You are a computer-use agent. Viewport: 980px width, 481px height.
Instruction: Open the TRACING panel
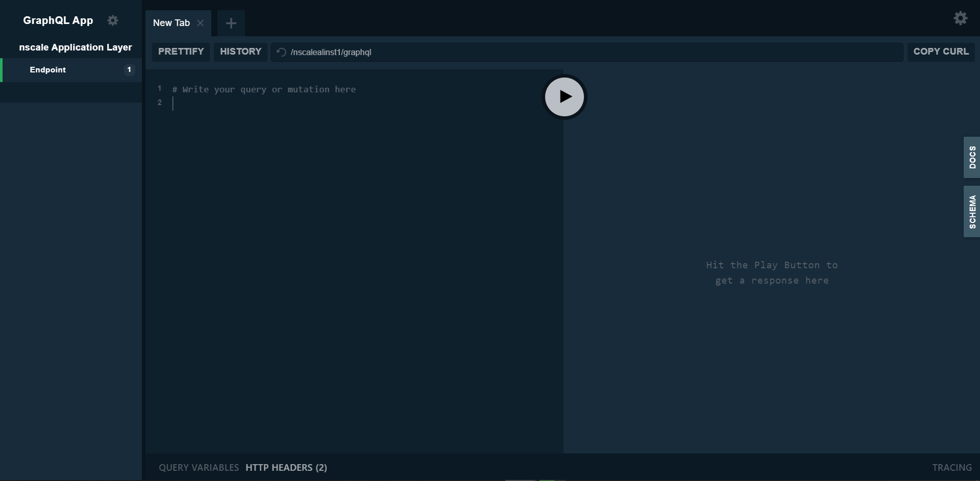[x=952, y=467]
